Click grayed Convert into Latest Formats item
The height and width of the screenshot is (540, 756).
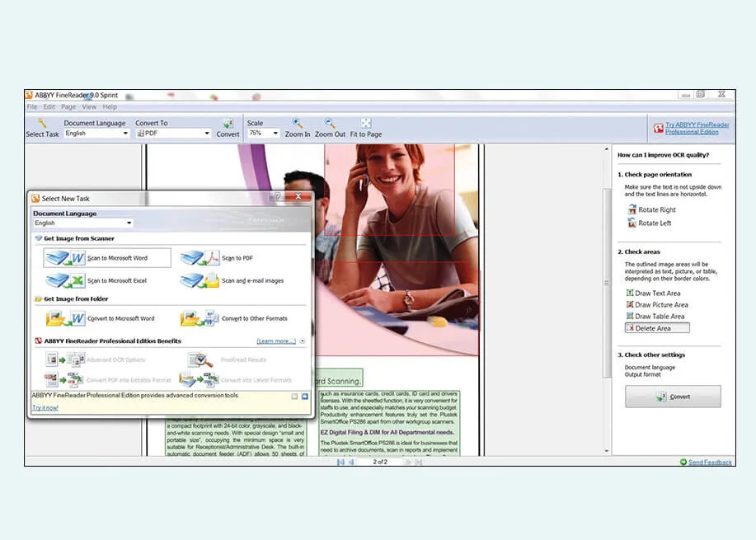point(235,380)
